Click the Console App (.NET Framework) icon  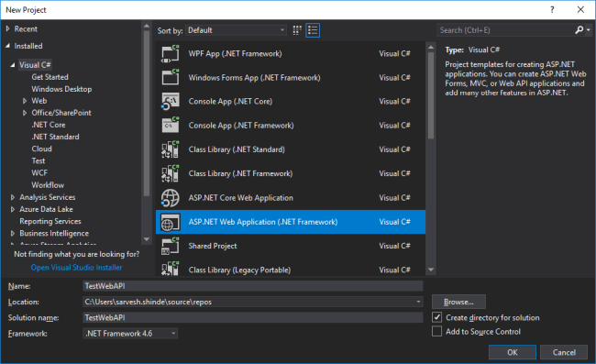[x=170, y=126]
